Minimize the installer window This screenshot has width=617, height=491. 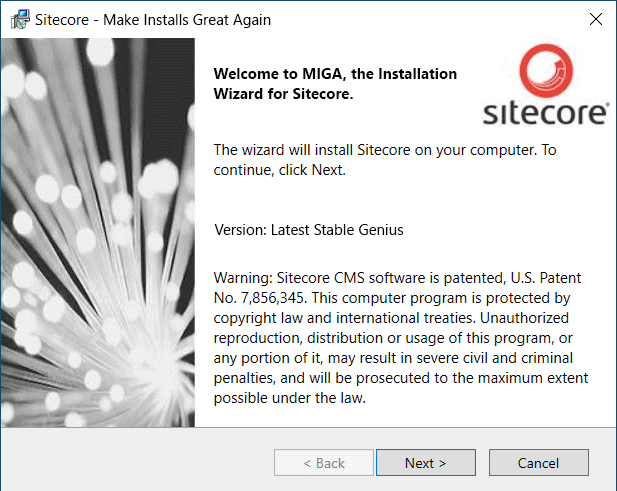(x=502, y=19)
